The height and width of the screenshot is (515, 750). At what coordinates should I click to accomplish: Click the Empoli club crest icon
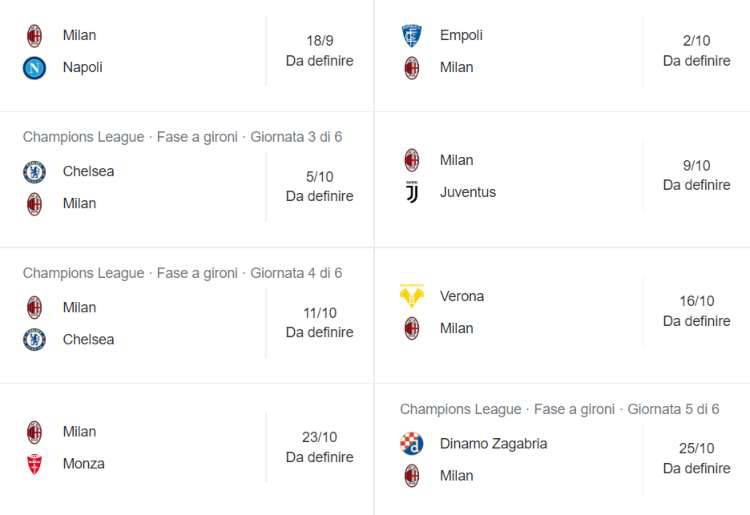[411, 36]
